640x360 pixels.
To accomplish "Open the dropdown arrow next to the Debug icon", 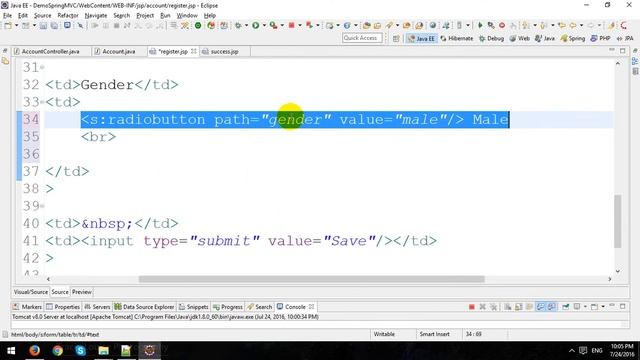I will 246,25.
